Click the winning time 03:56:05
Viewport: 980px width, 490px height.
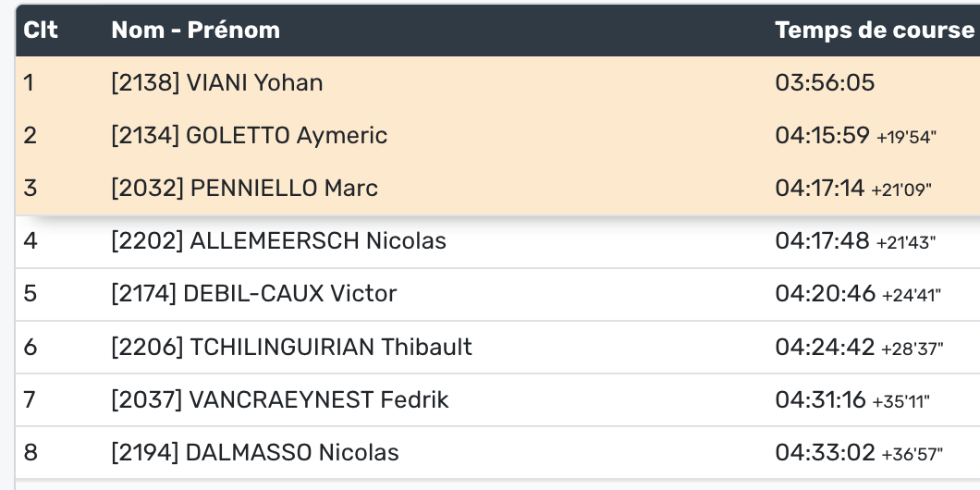[x=825, y=83]
